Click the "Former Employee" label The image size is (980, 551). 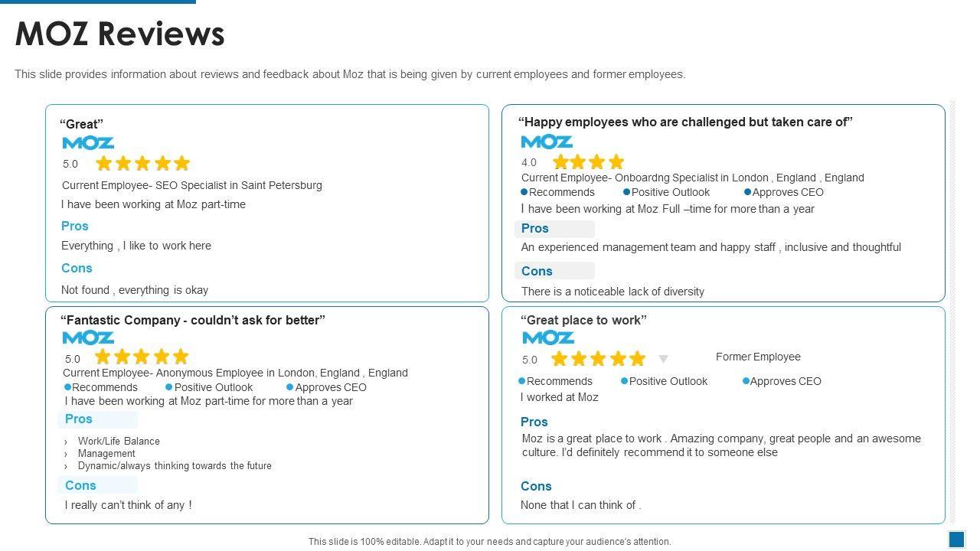[x=758, y=357]
